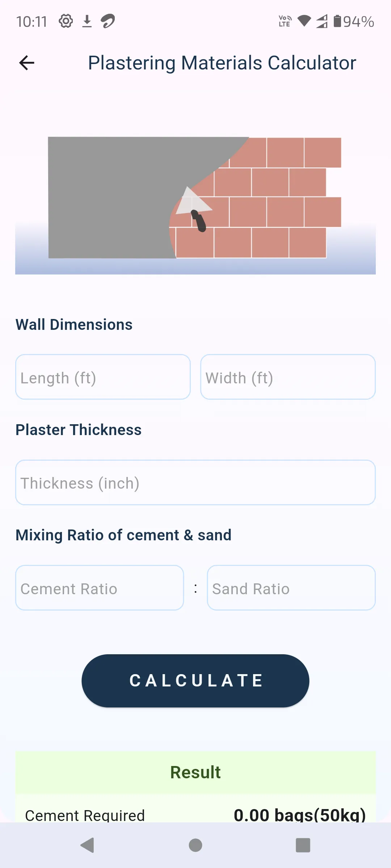Tap the cellular signal icon
Screen dimensions: 391x868
click(x=322, y=21)
